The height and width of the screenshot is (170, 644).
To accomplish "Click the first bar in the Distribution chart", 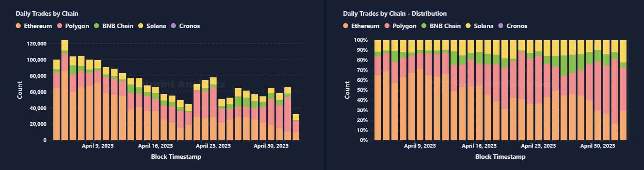I will point(377,90).
